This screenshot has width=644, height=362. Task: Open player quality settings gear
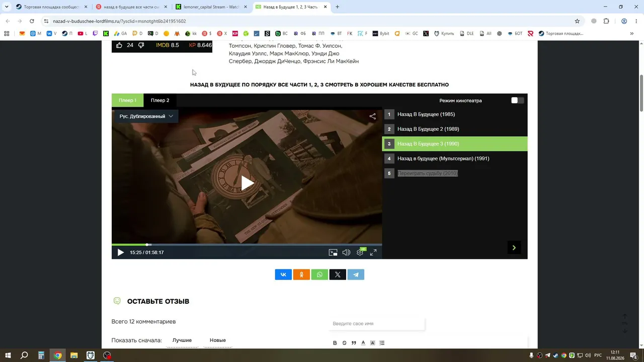[360, 252]
